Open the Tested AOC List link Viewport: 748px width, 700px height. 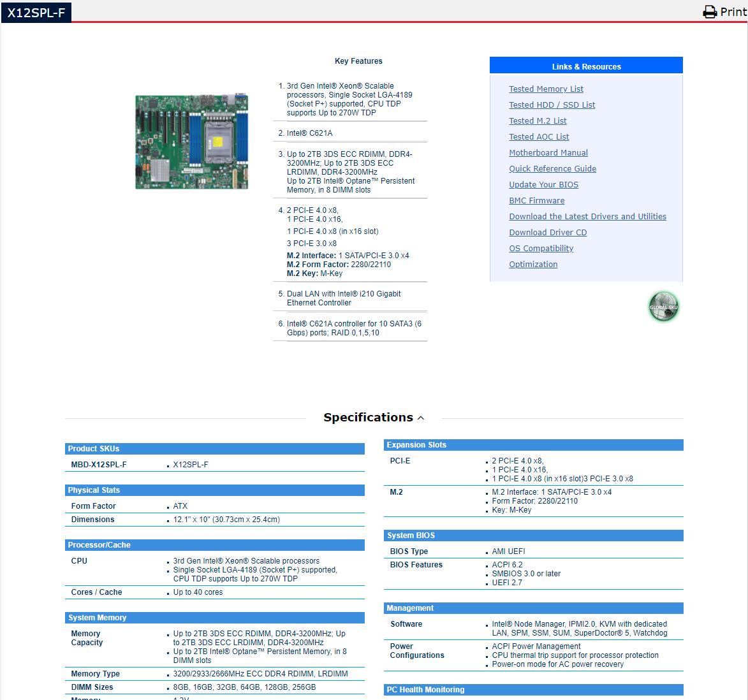[x=539, y=137]
